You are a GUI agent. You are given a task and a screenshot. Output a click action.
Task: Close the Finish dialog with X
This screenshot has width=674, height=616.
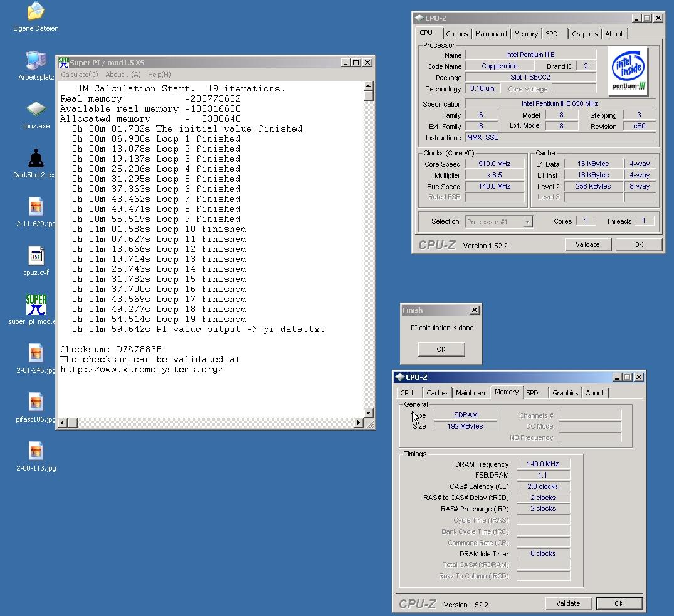point(475,310)
